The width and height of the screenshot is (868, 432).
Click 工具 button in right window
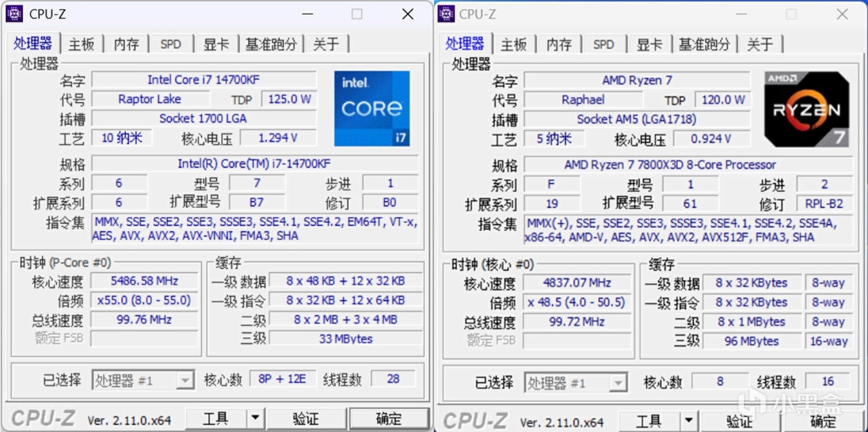(649, 421)
